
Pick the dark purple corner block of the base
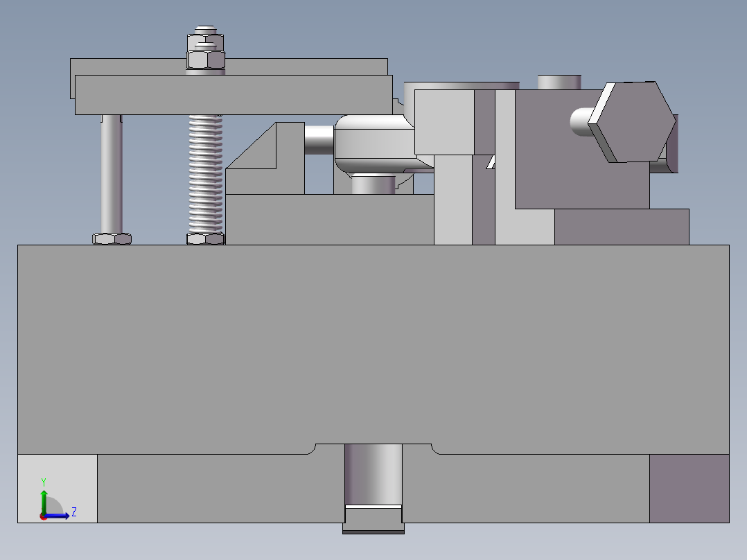pyautogui.click(x=689, y=489)
